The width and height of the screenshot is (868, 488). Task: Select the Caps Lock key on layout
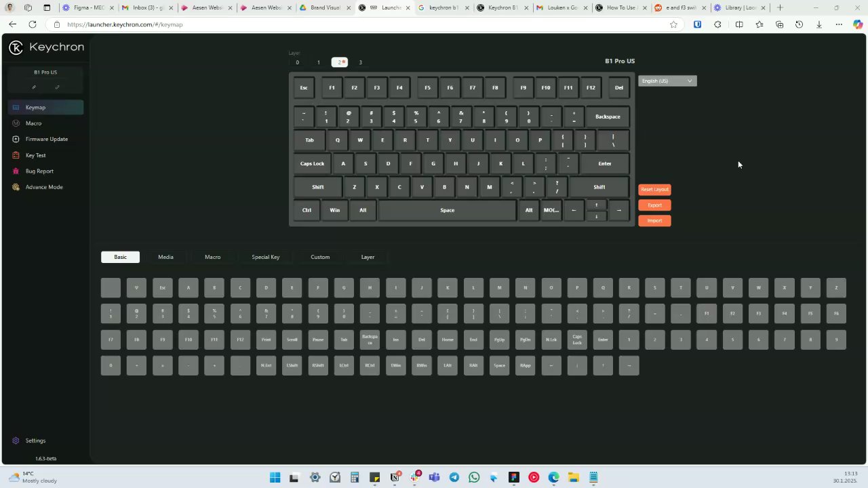pyautogui.click(x=313, y=163)
